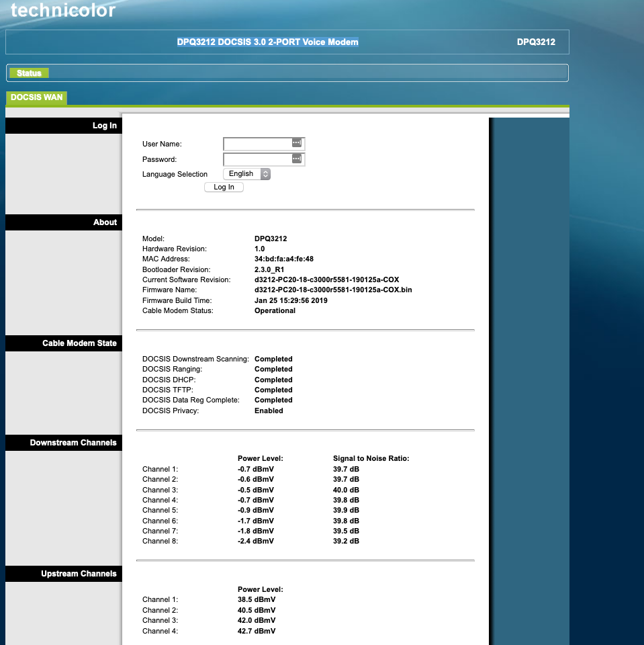This screenshot has height=645, width=644.
Task: Click upstream Channel 4 power level 42.7 dBmV
Action: tap(257, 631)
